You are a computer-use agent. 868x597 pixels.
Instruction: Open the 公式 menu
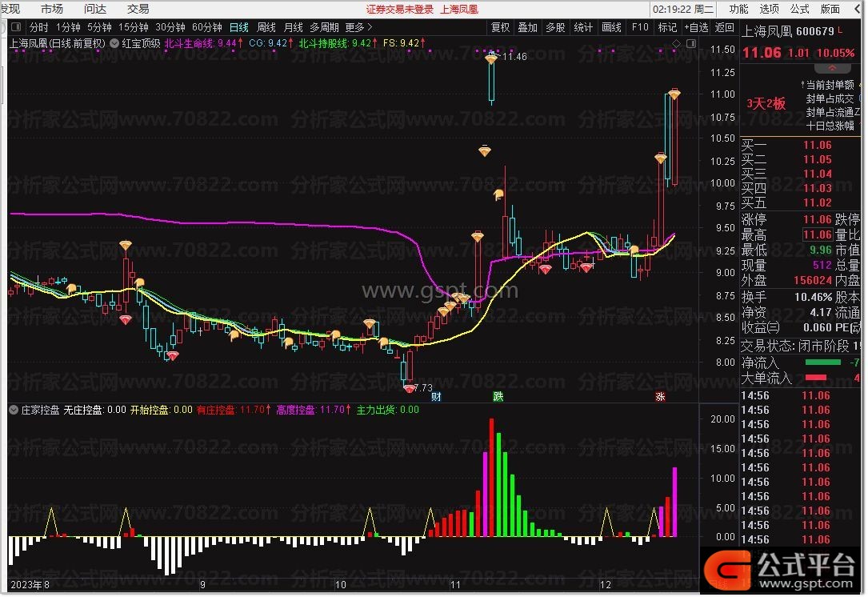[x=799, y=9]
